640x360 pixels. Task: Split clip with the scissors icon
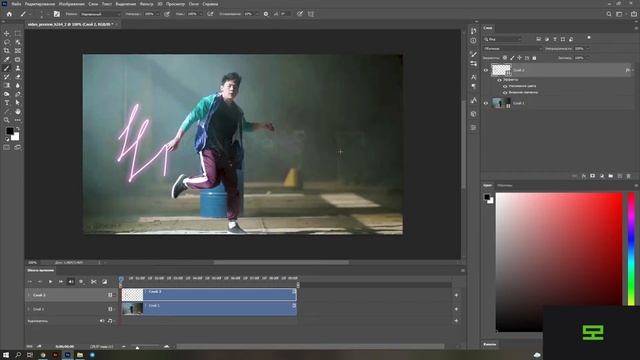[x=93, y=282]
